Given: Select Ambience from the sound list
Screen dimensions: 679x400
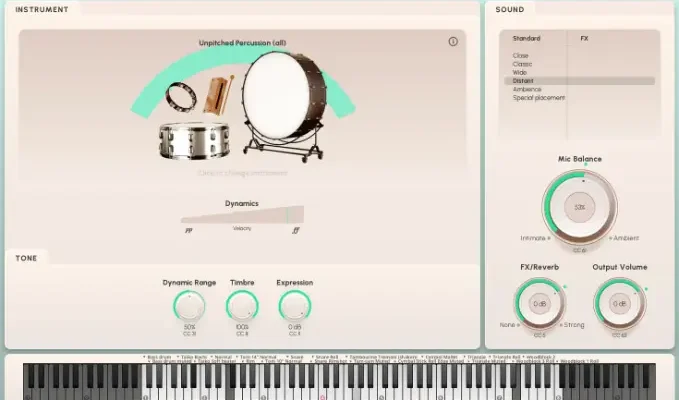Looking at the screenshot, I should [527, 89].
